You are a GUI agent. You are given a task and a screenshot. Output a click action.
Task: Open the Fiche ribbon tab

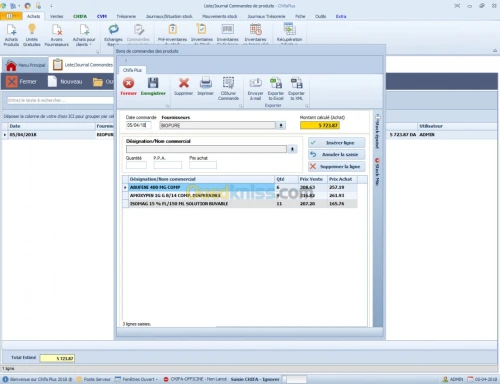pyautogui.click(x=300, y=16)
